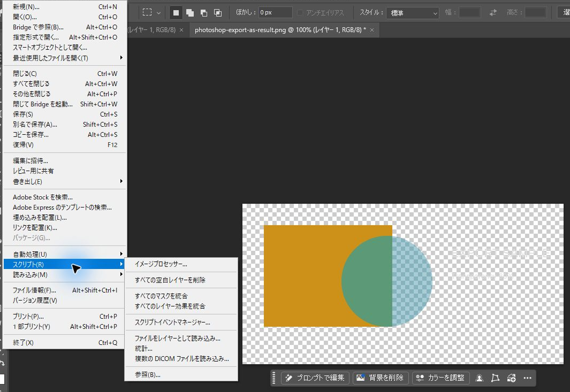Viewport: 570px width, 392px height.
Task: Click the rectangular marquee tool preset icon
Action: (147, 12)
